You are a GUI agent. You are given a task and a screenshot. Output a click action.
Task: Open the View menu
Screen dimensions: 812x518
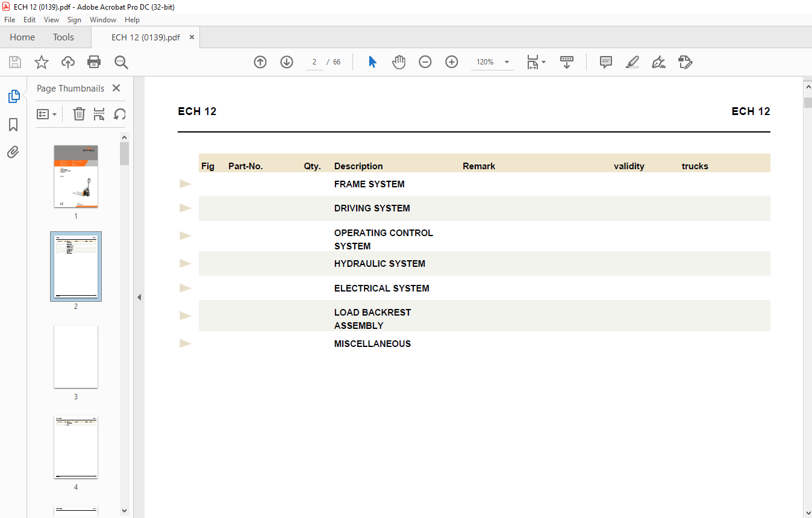52,20
